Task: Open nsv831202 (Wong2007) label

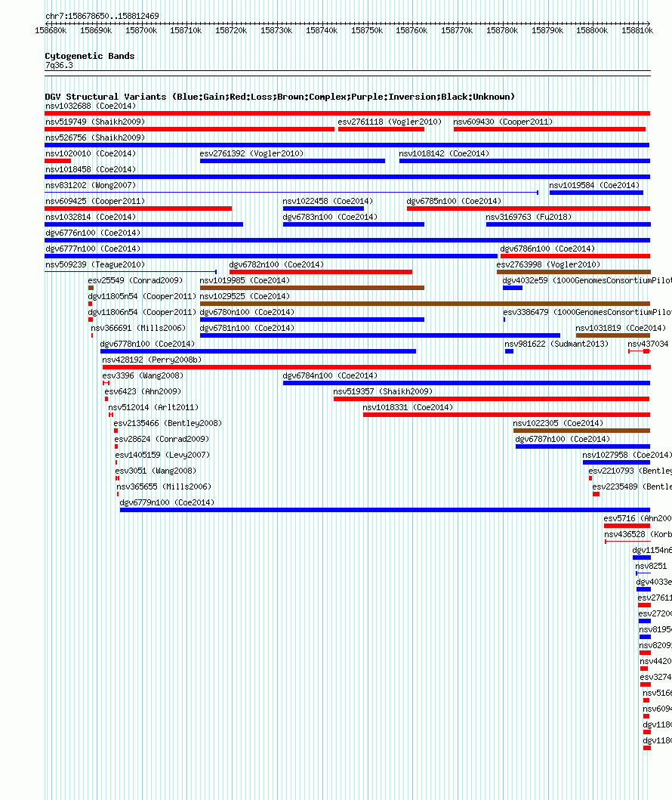Action: 91,185
